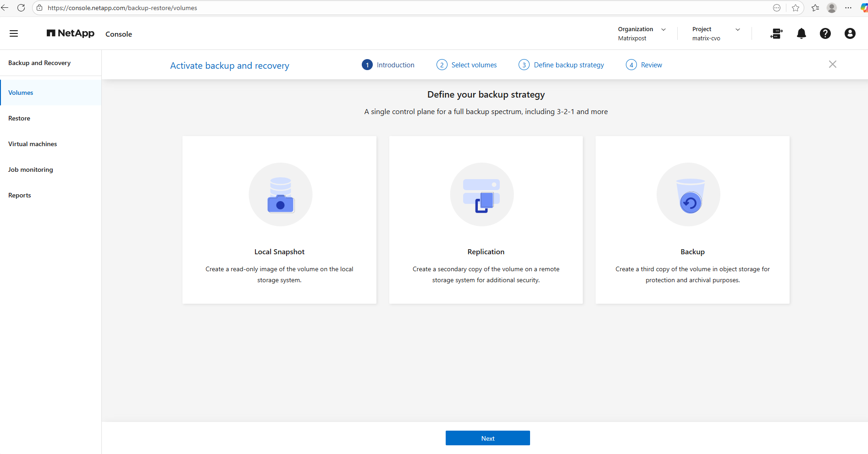Image resolution: width=868 pixels, height=454 pixels.
Task: Open Job monitoring in the sidebar
Action: pos(31,170)
